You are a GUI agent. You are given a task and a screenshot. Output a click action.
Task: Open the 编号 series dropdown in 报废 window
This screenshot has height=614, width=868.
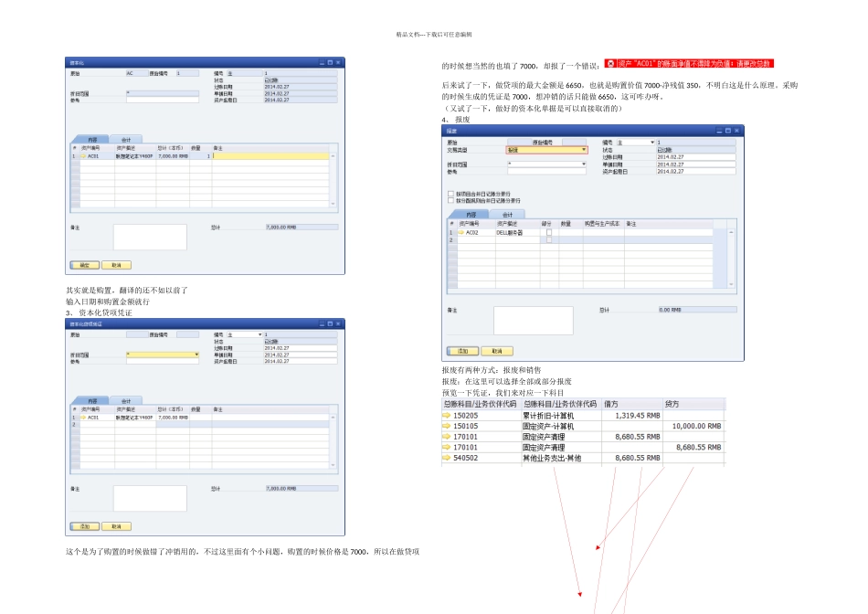[x=652, y=143]
